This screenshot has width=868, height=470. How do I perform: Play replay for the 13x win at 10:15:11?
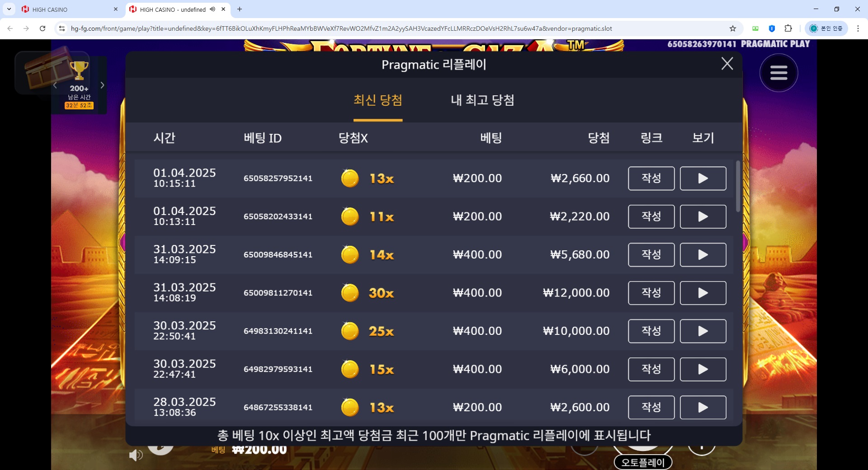(703, 179)
